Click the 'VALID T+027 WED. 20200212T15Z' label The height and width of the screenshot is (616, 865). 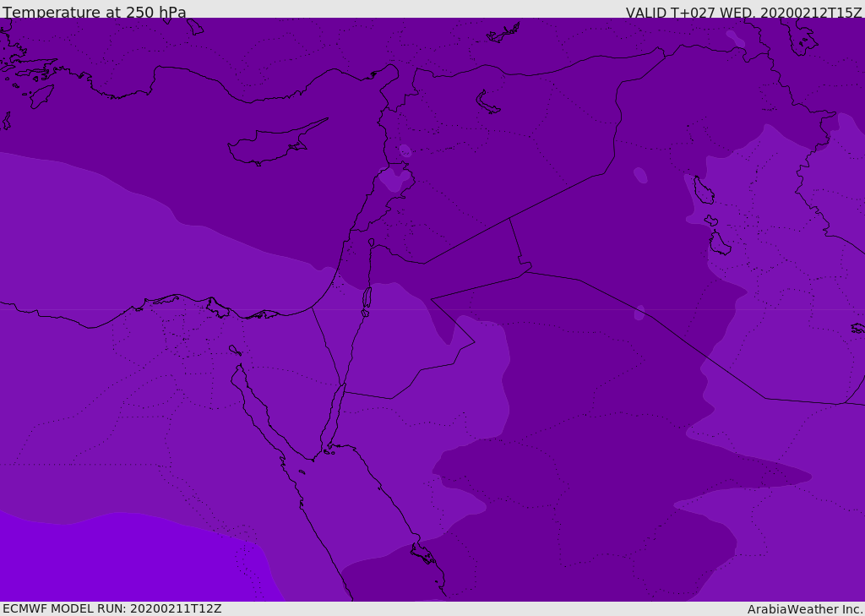pyautogui.click(x=743, y=12)
